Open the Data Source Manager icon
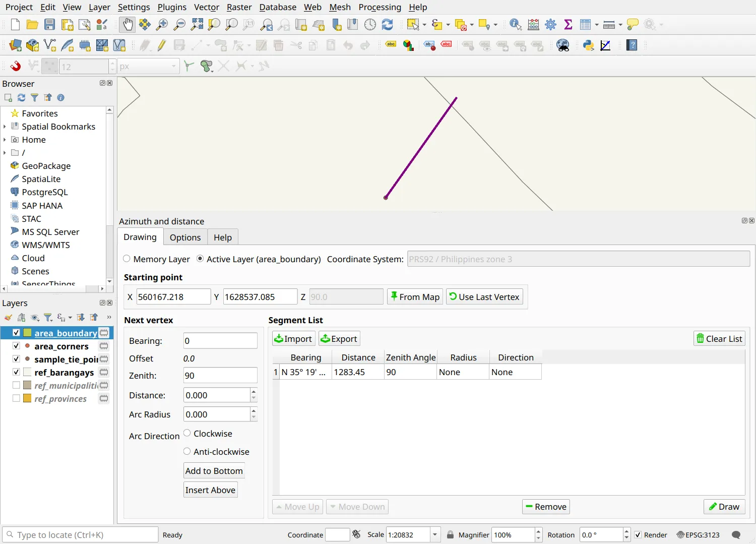756x544 pixels. (15, 45)
